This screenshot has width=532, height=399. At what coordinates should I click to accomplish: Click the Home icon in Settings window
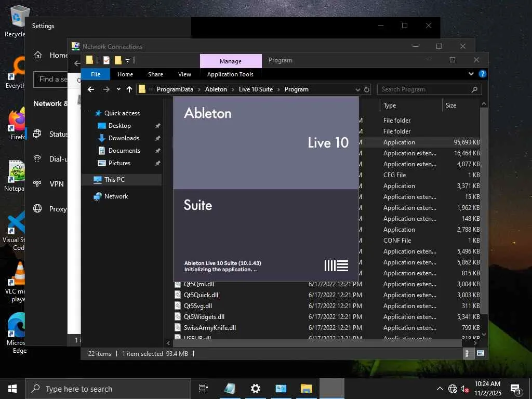(37, 55)
